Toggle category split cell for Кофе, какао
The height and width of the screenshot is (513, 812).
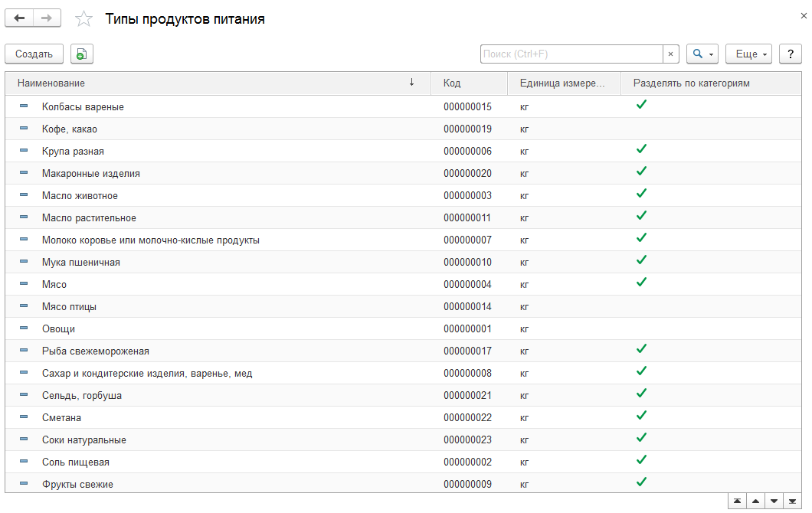coord(711,129)
